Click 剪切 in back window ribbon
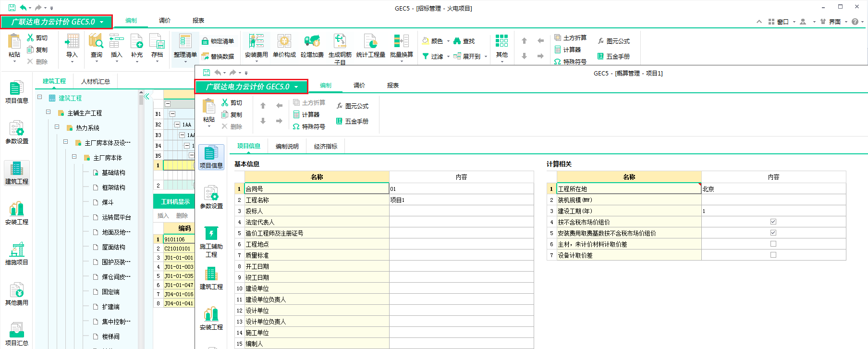This screenshot has width=868, height=349. coord(37,37)
